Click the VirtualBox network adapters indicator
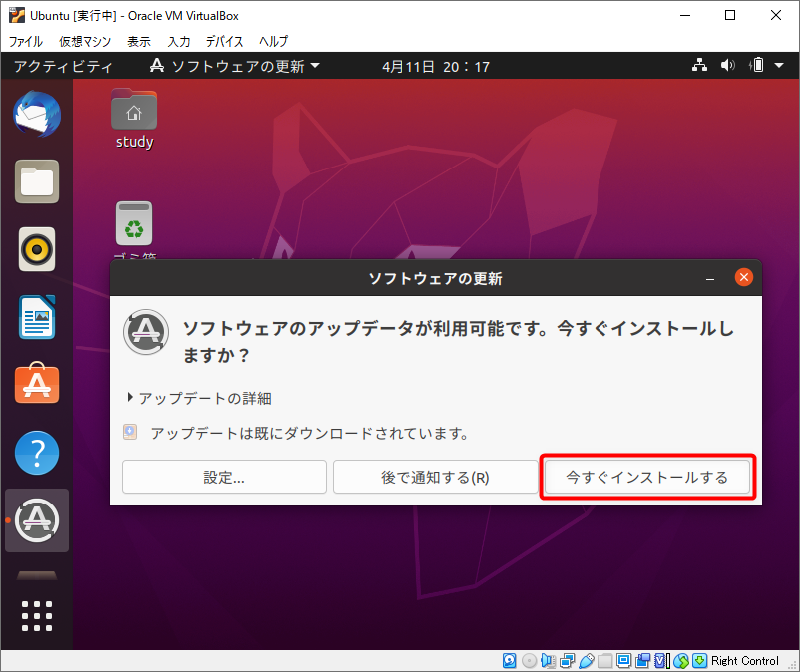Screen dimensions: 800x672 [x=568, y=661]
